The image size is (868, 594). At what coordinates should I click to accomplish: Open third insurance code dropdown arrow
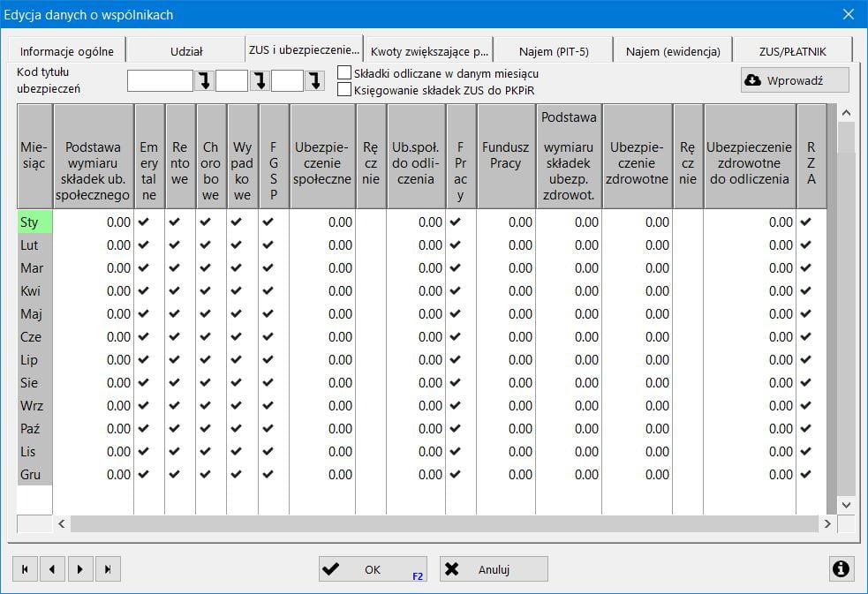[x=315, y=81]
